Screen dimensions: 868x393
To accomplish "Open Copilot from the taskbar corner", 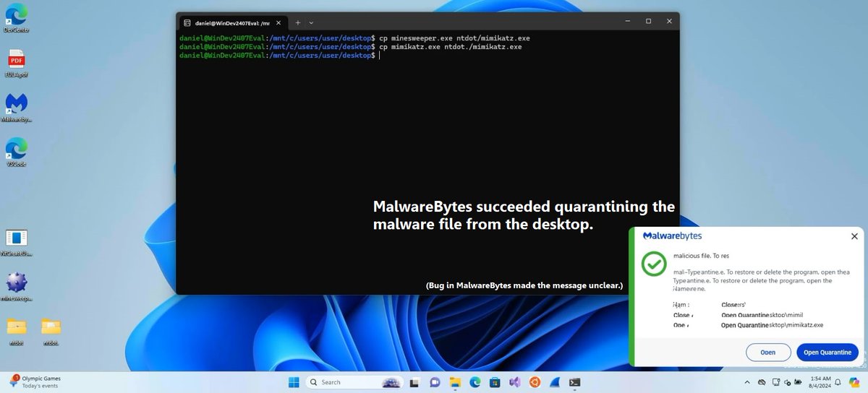I will click(854, 382).
